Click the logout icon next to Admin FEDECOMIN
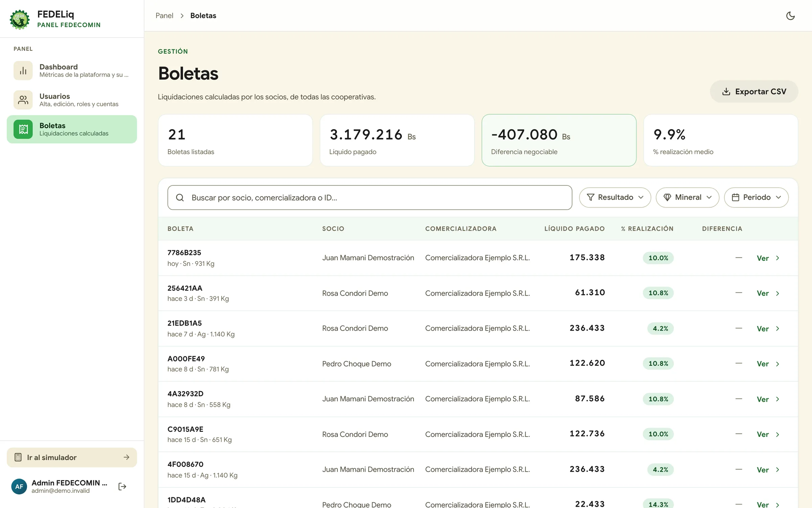 click(122, 487)
